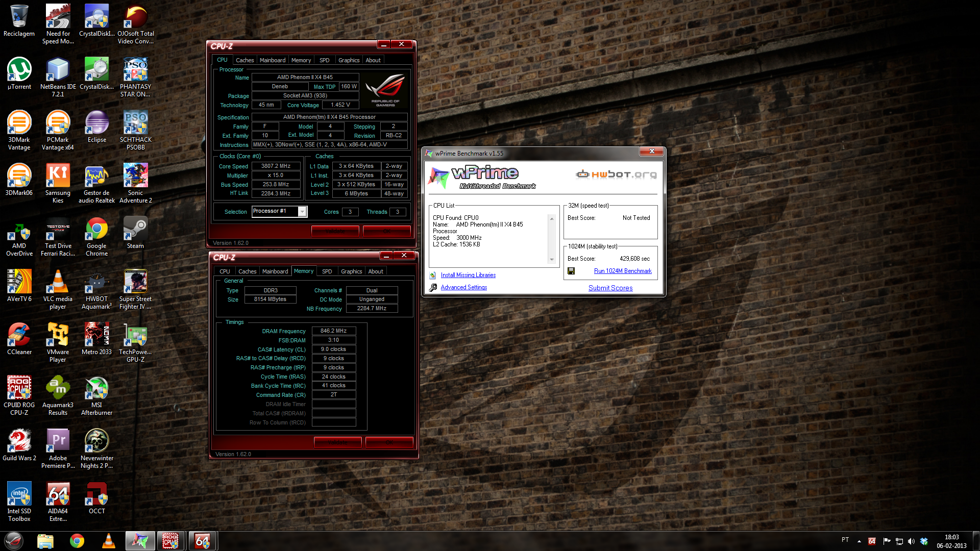Open NetBeans IDE 7.2.1 shortcut
Screen dimensions: 980x551
[58, 77]
